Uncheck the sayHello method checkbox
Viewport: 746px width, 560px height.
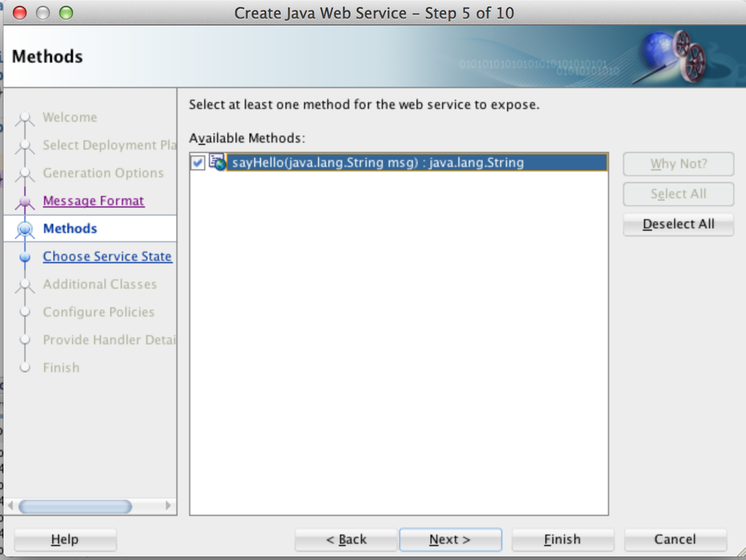click(197, 163)
